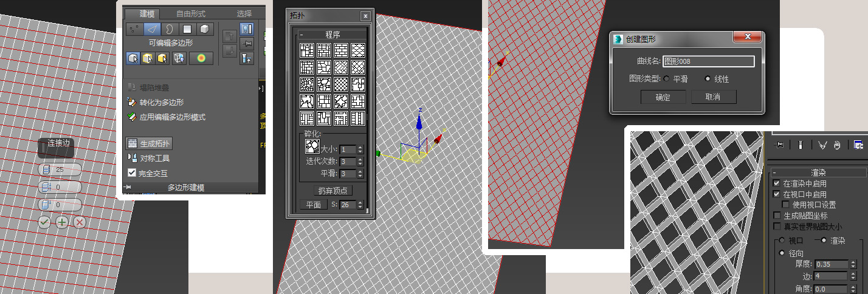Confirm Create Shape dialog with 确定
868x294 pixels.
pyautogui.click(x=663, y=97)
